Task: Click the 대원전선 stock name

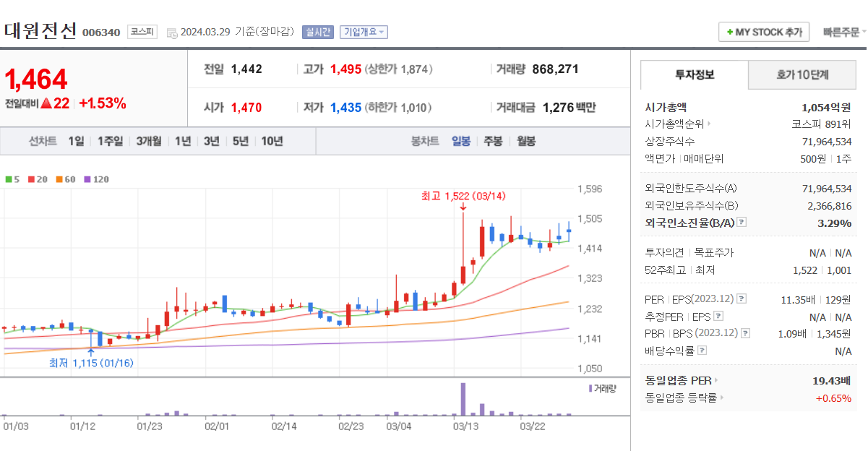Action: click(40, 30)
